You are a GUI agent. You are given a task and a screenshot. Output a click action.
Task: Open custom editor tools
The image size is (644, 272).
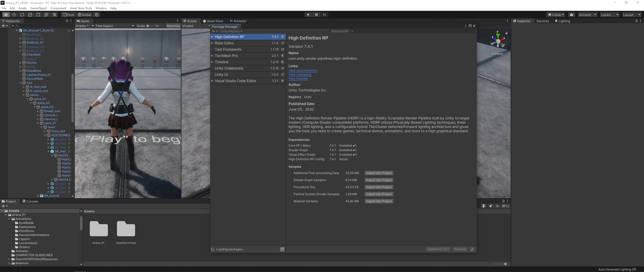(x=54, y=15)
